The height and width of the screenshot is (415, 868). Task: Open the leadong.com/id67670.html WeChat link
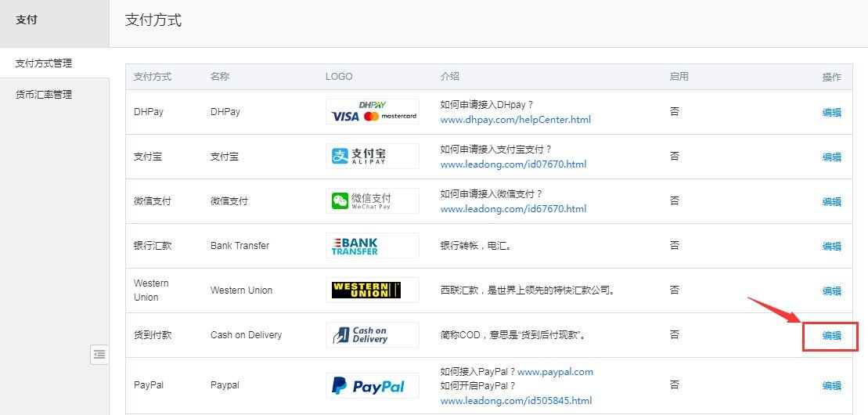pyautogui.click(x=513, y=209)
